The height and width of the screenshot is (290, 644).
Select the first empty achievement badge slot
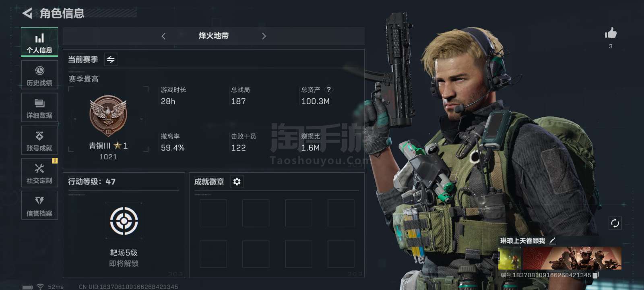coord(213,213)
